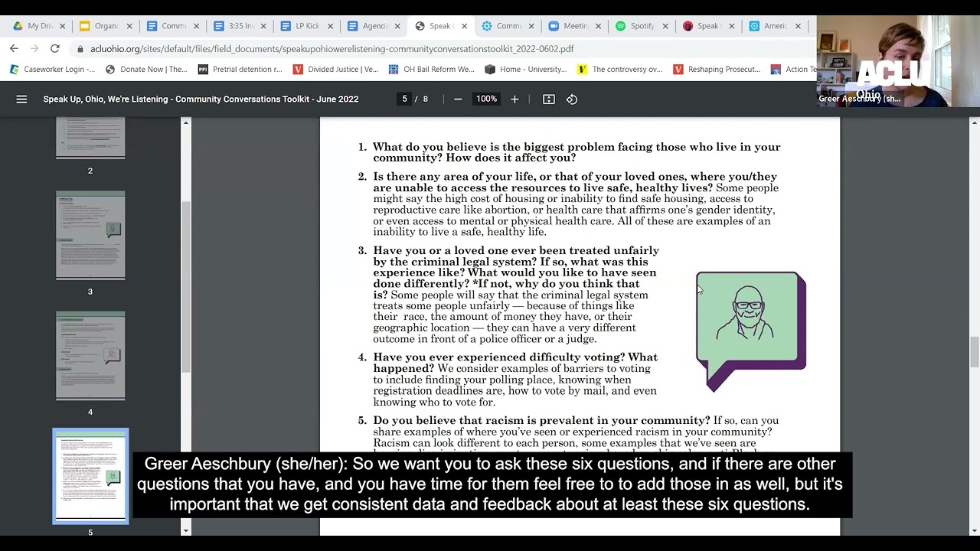Open the PDF sidebar hamburger menu
980x551 pixels.
coord(21,99)
